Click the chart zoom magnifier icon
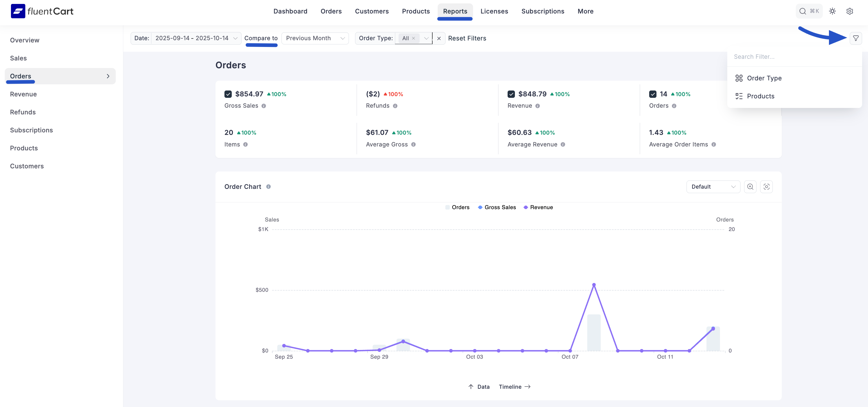Image resolution: width=868 pixels, height=407 pixels. [750, 187]
